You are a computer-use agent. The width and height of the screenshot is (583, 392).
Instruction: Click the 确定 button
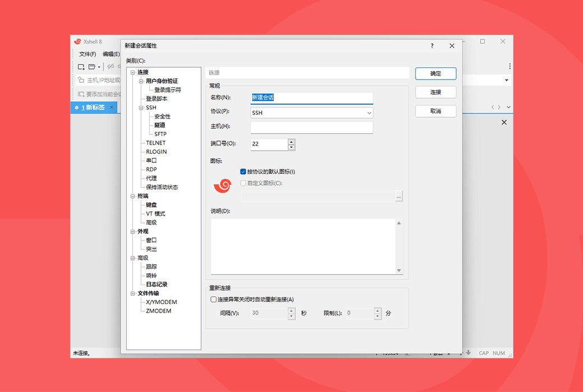click(x=436, y=73)
